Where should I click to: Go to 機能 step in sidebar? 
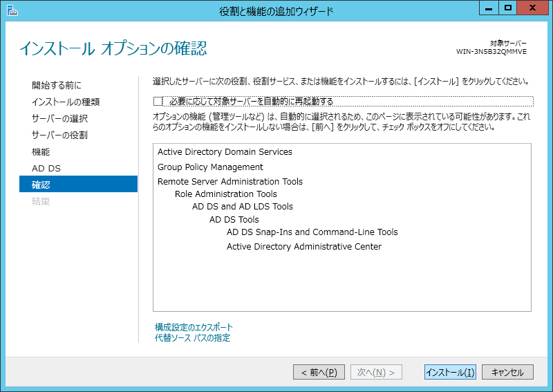(41, 151)
